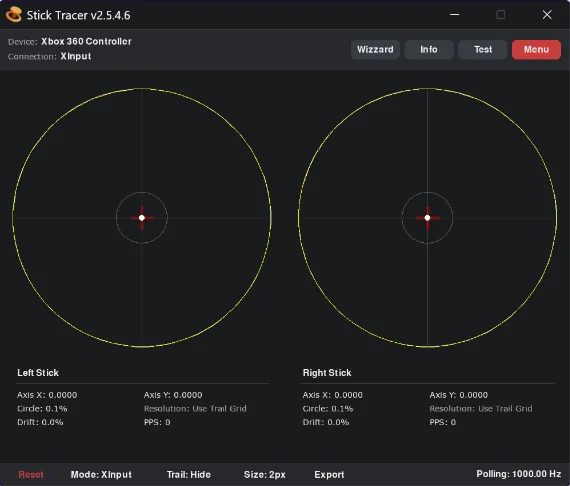Open the red Menu button

(x=537, y=49)
